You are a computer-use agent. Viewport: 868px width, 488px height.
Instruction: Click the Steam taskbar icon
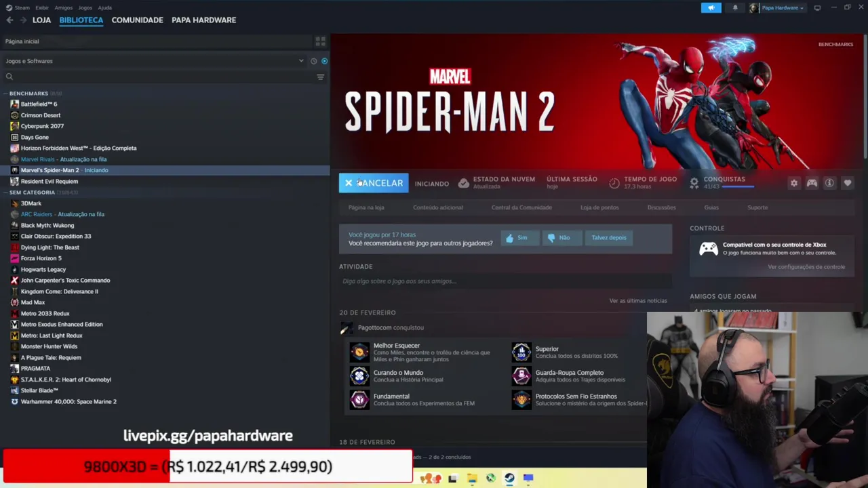click(509, 479)
